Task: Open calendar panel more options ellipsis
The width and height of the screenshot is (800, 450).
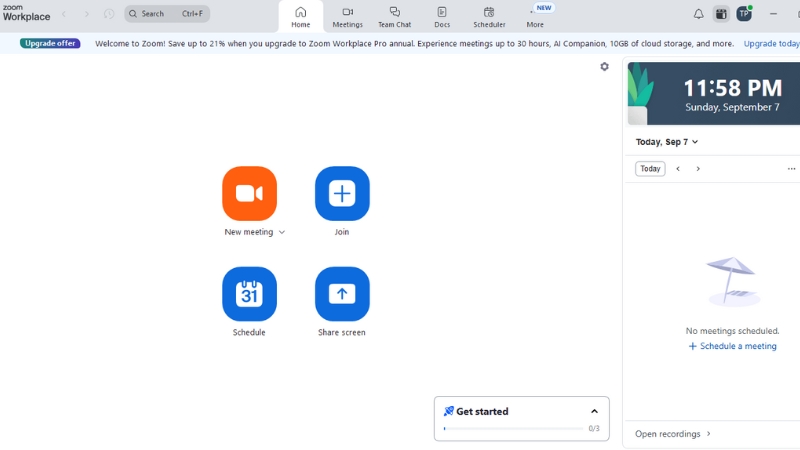Action: click(x=791, y=168)
